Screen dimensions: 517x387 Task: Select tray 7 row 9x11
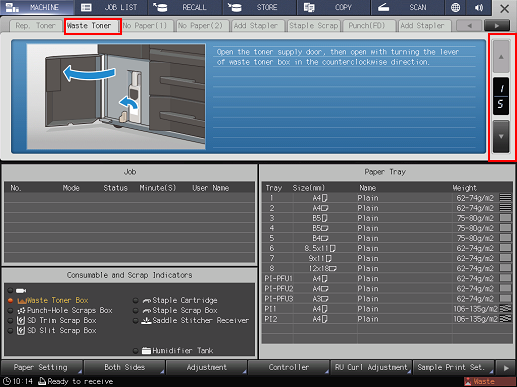pos(387,258)
